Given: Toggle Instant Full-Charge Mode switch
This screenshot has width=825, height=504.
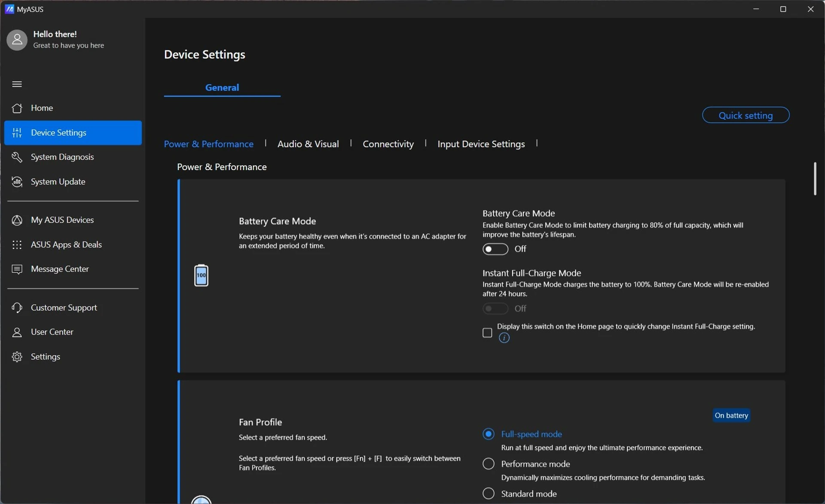Looking at the screenshot, I should 495,309.
